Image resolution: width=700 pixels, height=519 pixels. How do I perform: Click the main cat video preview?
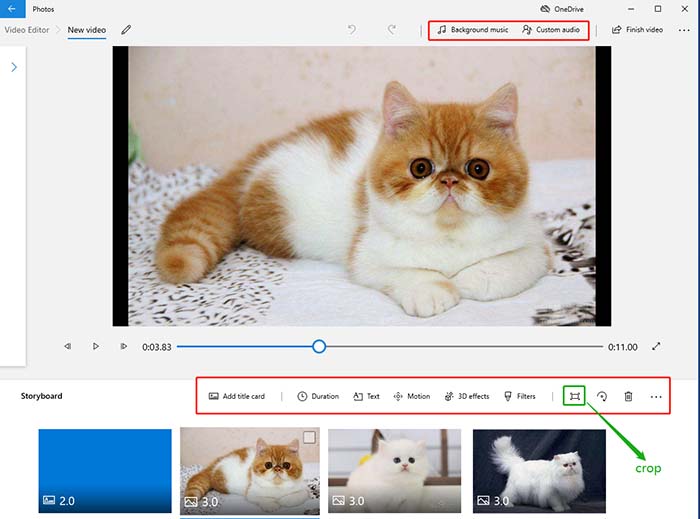pyautogui.click(x=362, y=186)
